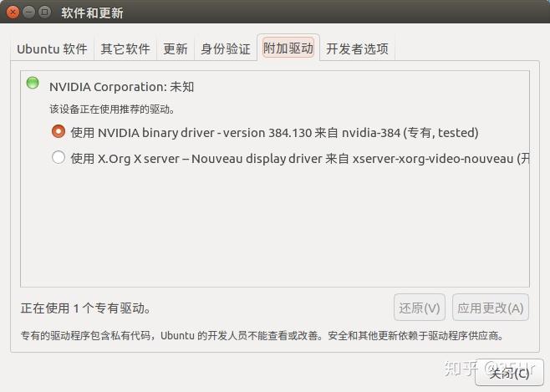Click the 还原(V) revert button
This screenshot has height=392, width=550.
click(420, 308)
